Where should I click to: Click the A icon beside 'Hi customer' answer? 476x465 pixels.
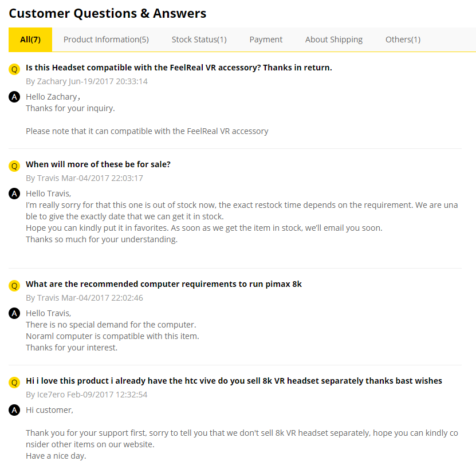(14, 410)
